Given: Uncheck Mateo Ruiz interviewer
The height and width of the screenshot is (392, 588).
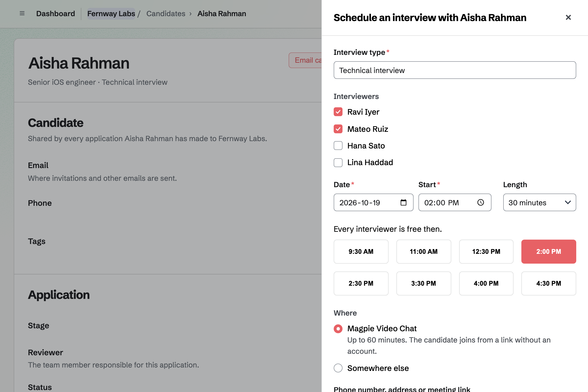Looking at the screenshot, I should point(338,129).
